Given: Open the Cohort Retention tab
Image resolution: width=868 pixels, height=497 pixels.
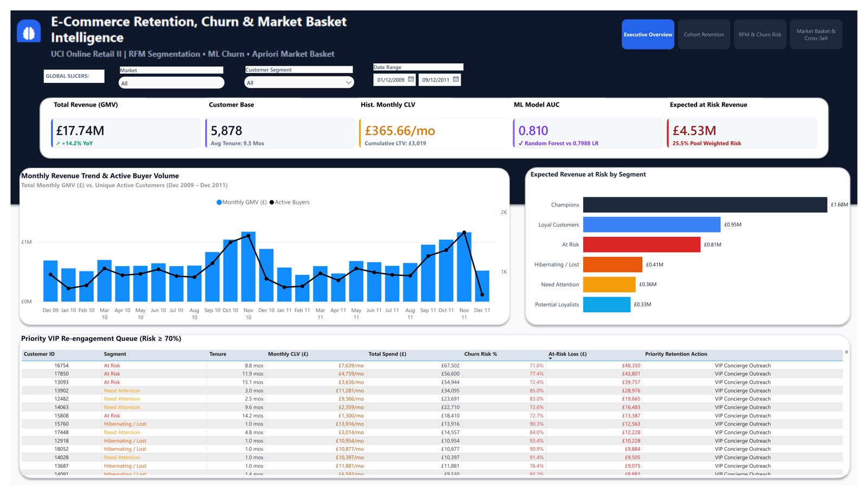Looking at the screenshot, I should pos(704,35).
